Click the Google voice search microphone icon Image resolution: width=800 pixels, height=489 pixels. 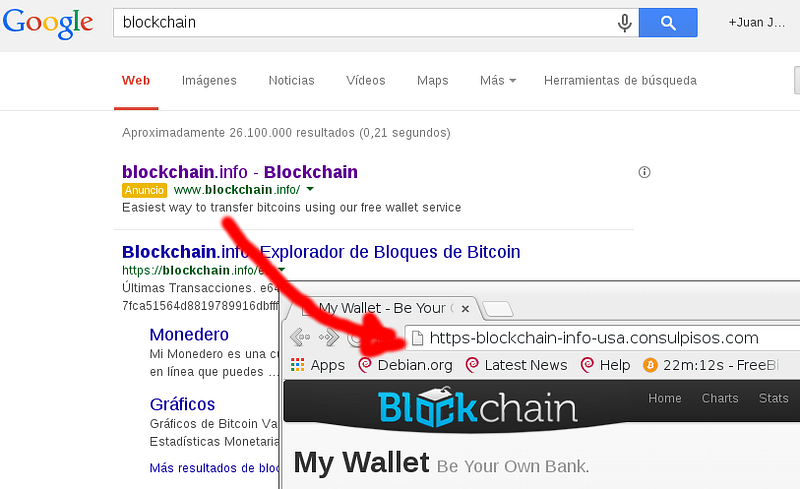pyautogui.click(x=624, y=23)
